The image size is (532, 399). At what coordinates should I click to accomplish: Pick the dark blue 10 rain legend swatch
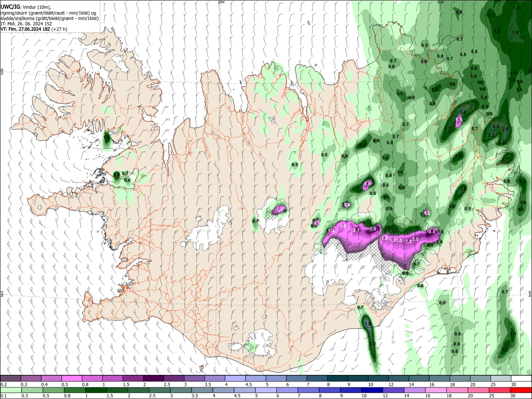point(372,390)
